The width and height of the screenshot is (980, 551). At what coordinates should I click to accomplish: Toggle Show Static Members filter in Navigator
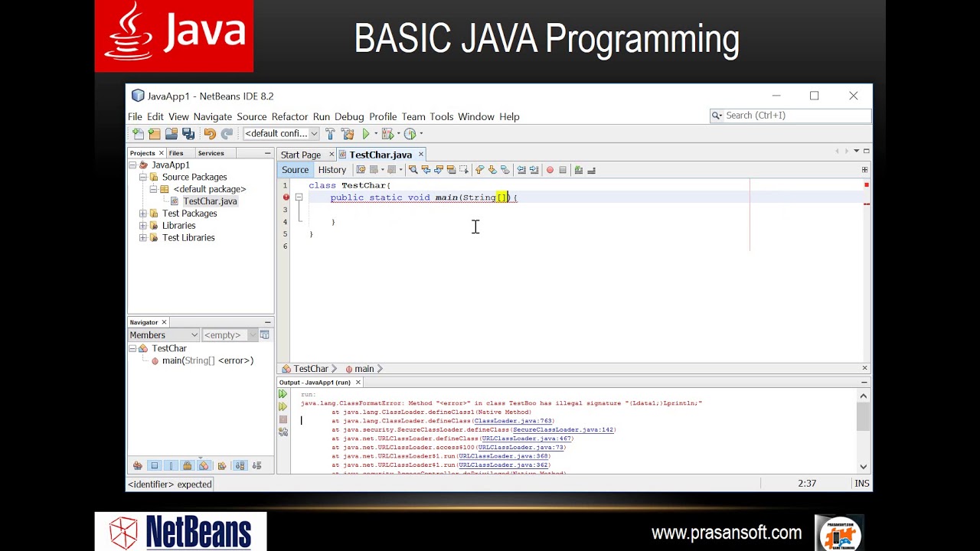tap(171, 465)
